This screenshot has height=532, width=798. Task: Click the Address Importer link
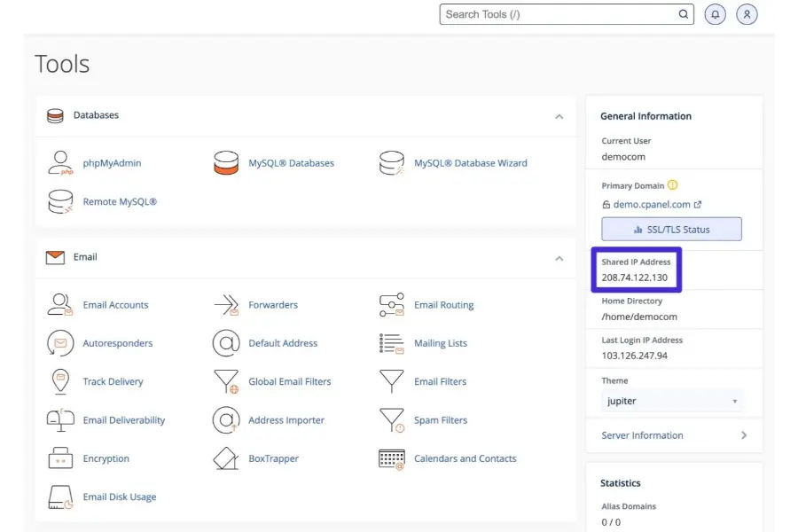point(286,420)
